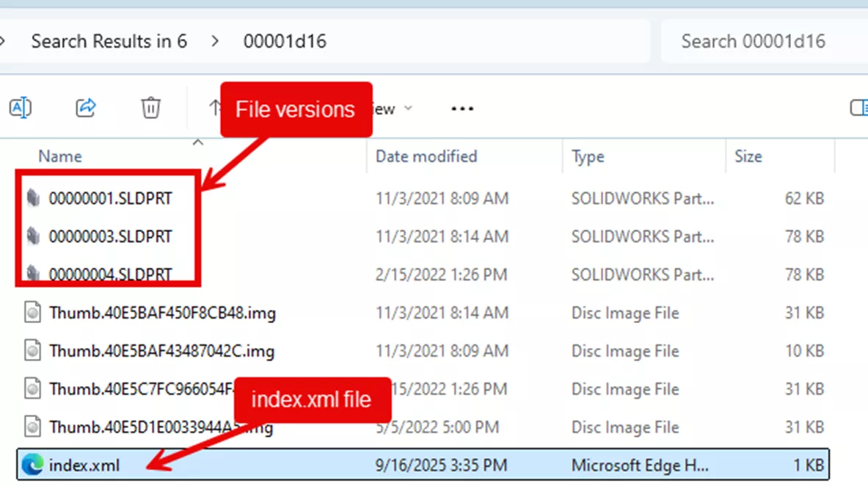The height and width of the screenshot is (486, 868).
Task: Click the 00001d16 breadcrumb entry
Action: click(x=285, y=42)
